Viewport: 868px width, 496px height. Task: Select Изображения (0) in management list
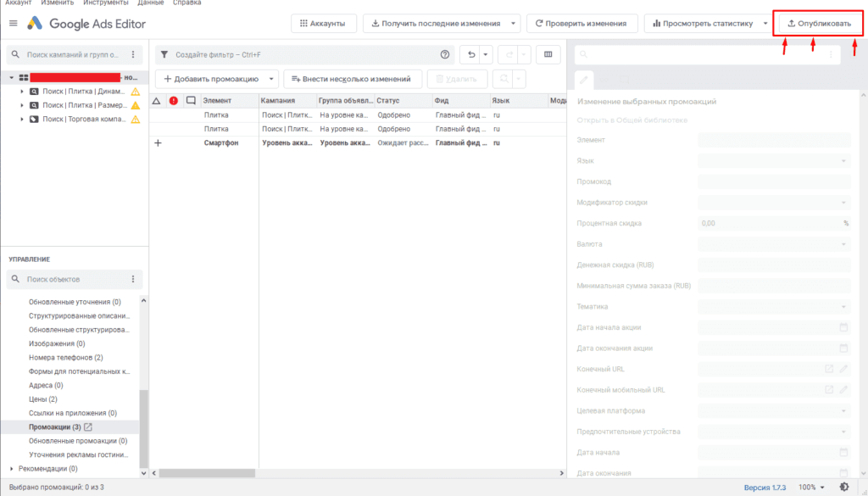57,343
